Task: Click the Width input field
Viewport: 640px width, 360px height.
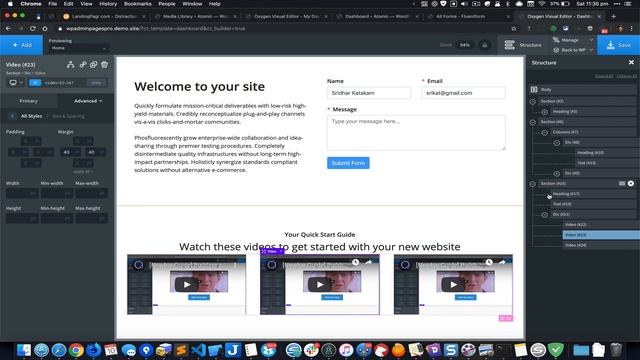Action: [22, 193]
